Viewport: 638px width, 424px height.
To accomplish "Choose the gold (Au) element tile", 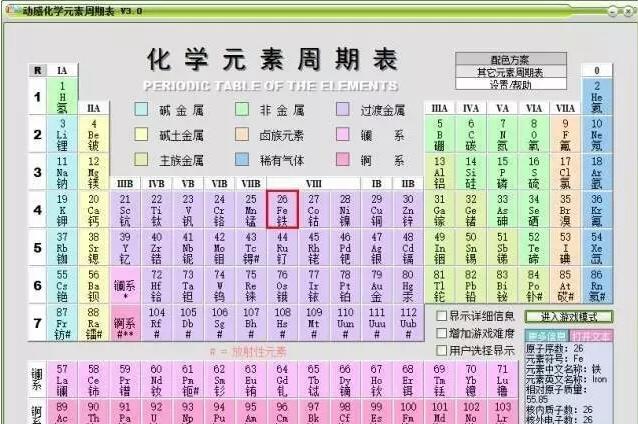I will click(x=376, y=284).
